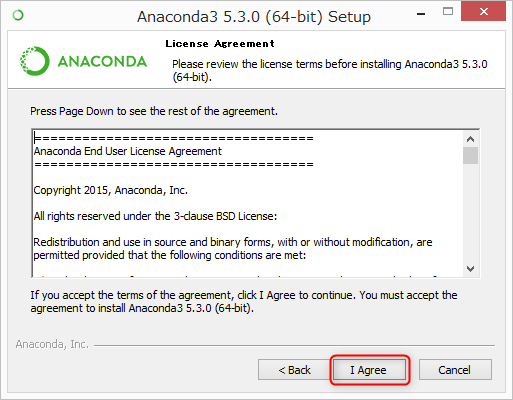Click the Anaconda3 5.3.0 Setup title bar text
Screen dimensions: 513x400
(x=254, y=17)
